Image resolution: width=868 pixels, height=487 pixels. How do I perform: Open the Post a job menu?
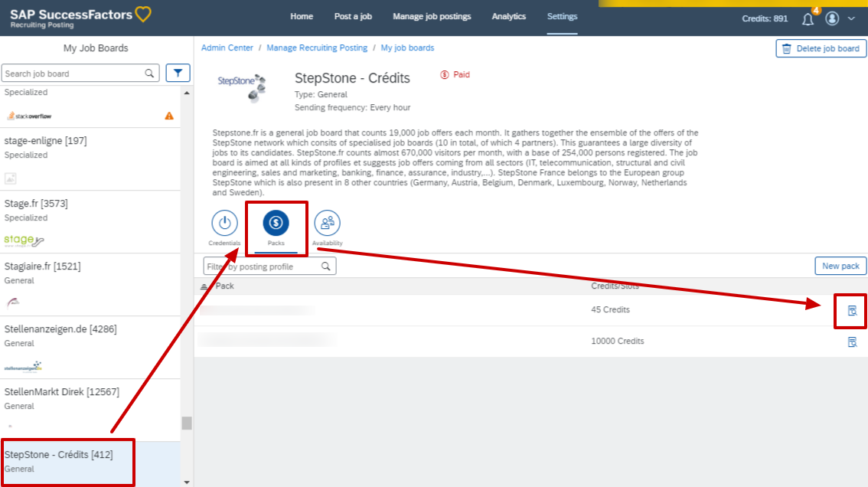353,17
